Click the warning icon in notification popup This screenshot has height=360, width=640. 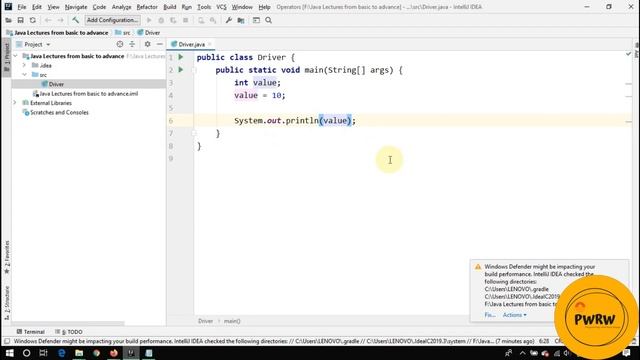click(478, 267)
